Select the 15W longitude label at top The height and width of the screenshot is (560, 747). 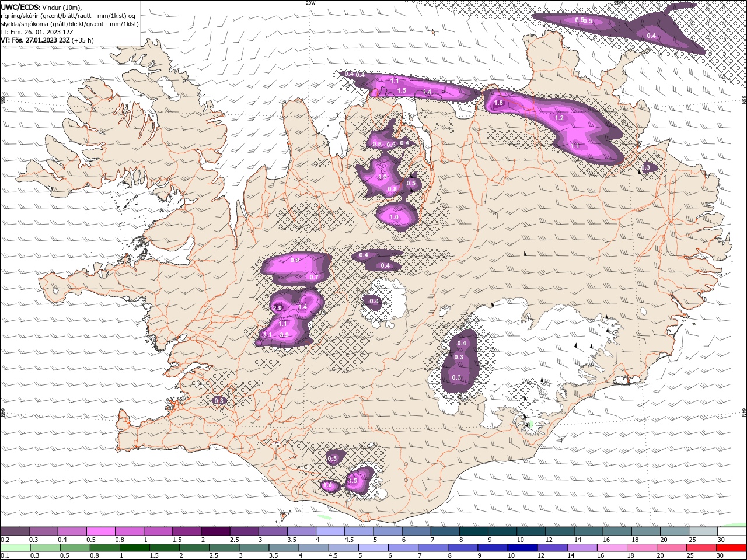[x=618, y=3]
